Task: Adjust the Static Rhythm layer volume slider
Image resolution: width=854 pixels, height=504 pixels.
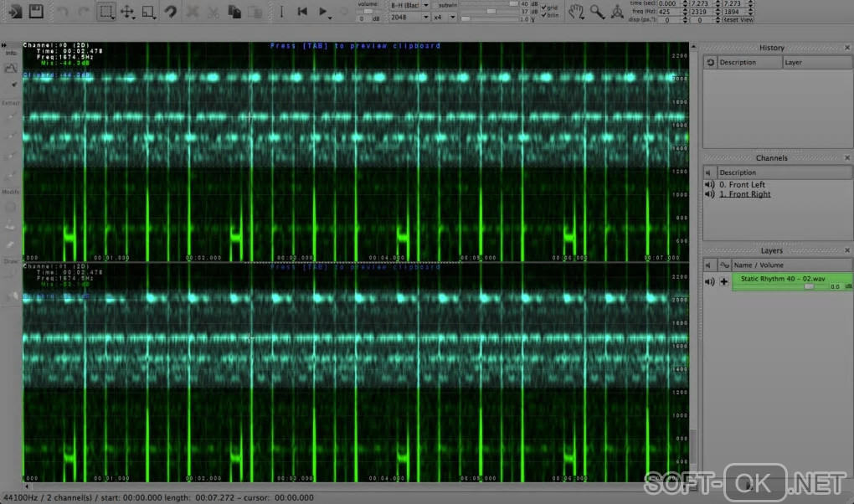Action: tap(810, 286)
